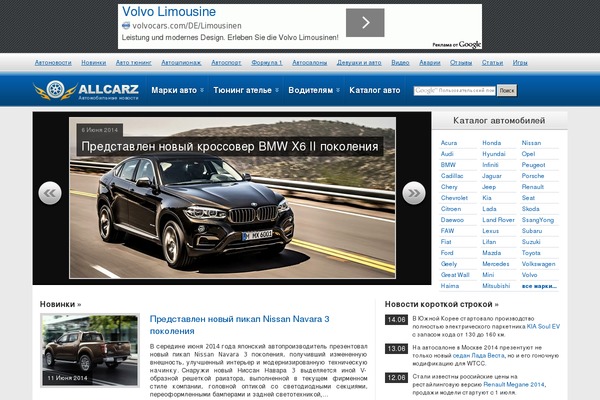
Task: Select Ford in car catalog
Action: (x=447, y=253)
